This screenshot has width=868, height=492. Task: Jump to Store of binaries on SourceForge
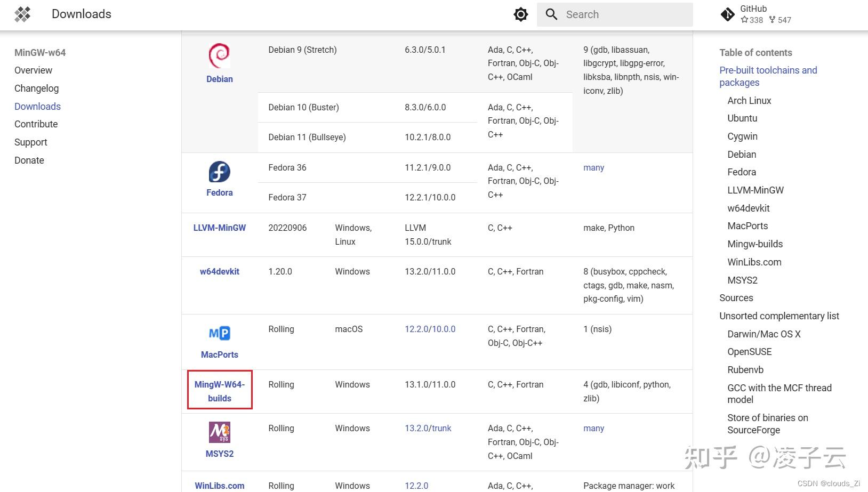coord(768,424)
